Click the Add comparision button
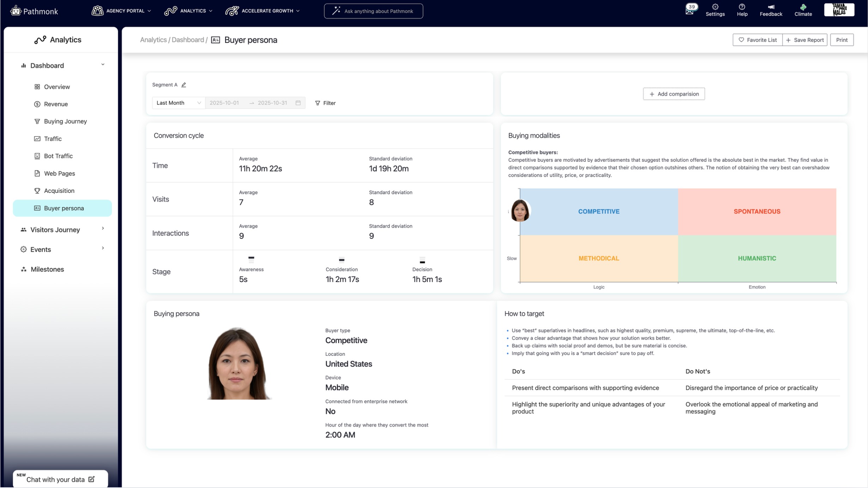 point(674,94)
